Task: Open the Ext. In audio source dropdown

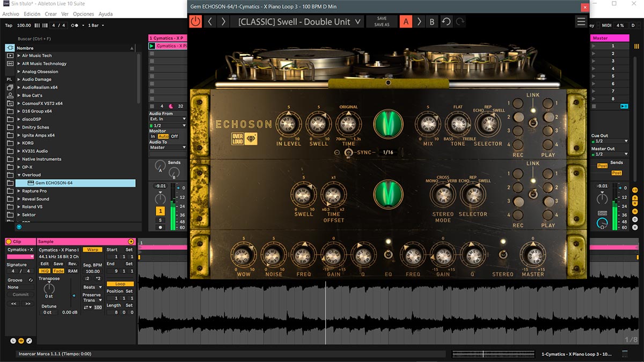Action: 168,119
